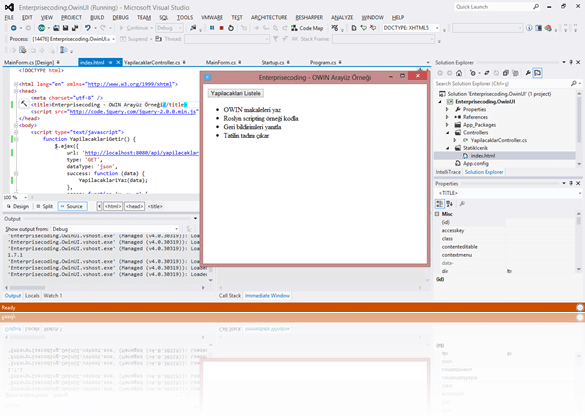Viewport: 585px width, 416px height.
Task: Switch to the IntelliTrace tab
Action: (448, 172)
